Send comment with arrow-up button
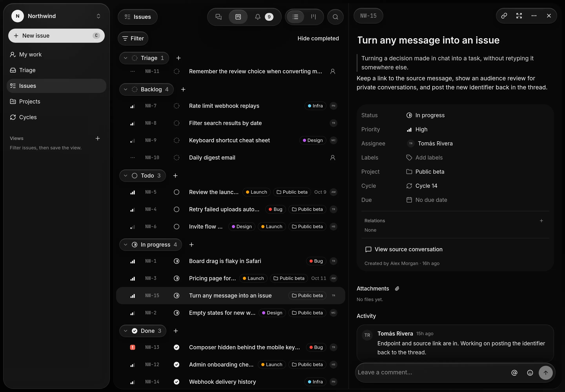The image size is (565, 392). click(546, 373)
